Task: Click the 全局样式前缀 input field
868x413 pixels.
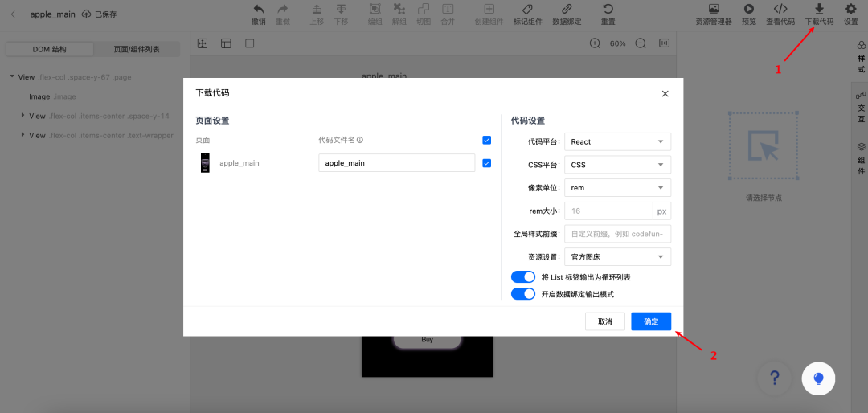Action: click(x=618, y=234)
